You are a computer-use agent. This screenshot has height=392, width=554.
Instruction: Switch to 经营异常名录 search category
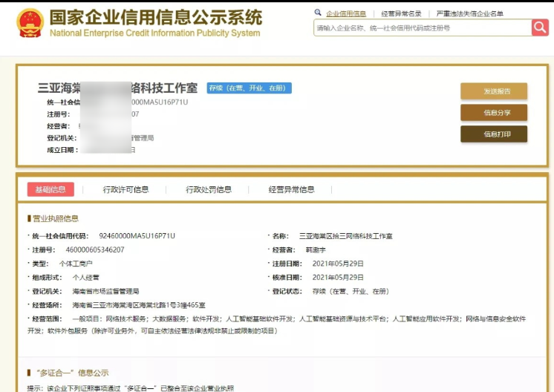pyautogui.click(x=401, y=13)
